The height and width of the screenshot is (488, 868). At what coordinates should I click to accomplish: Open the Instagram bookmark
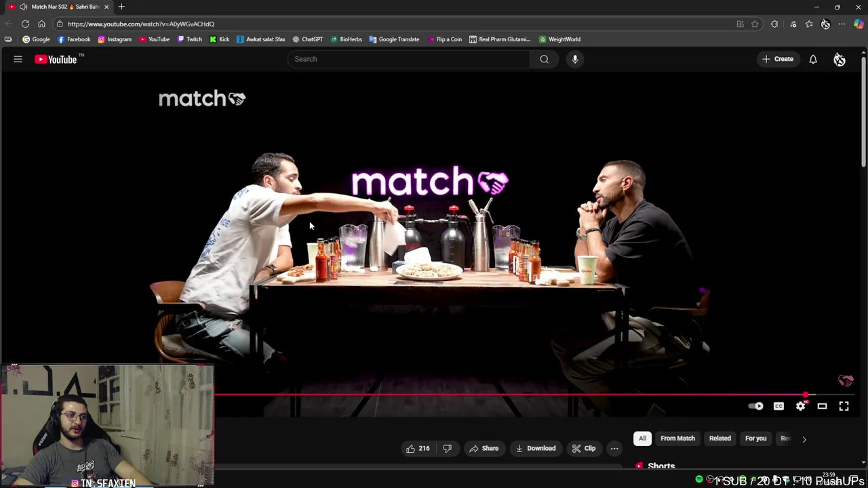pos(115,39)
